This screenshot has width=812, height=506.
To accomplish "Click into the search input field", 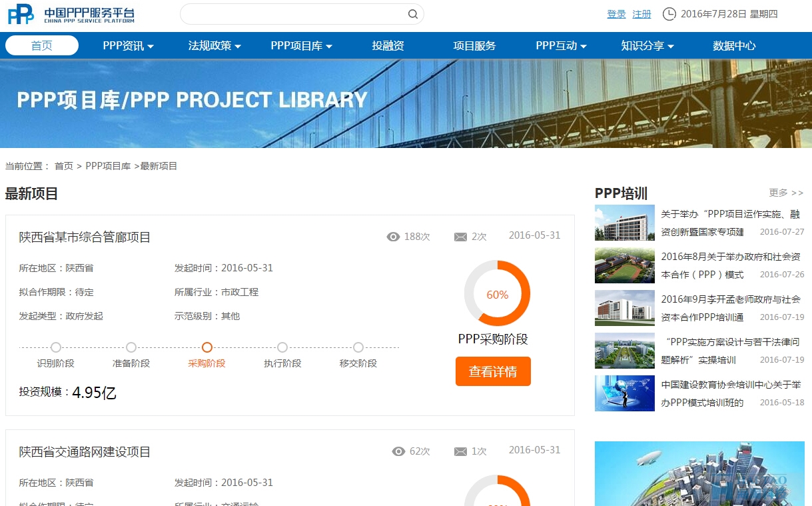I will [x=293, y=14].
